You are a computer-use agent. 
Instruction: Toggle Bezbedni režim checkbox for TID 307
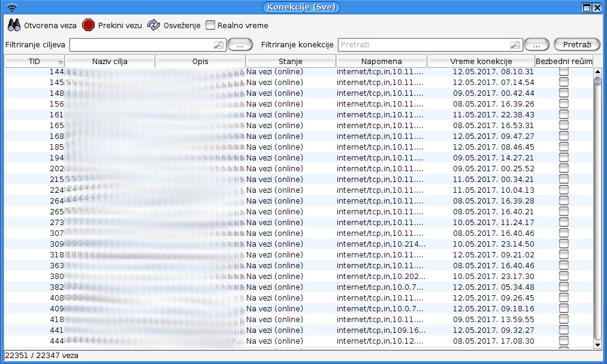(563, 233)
